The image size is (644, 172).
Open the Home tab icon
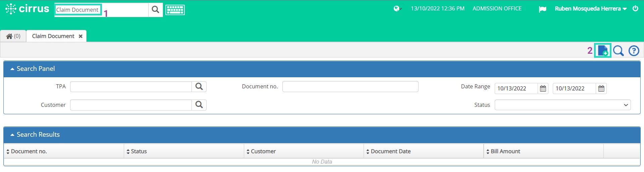point(13,36)
